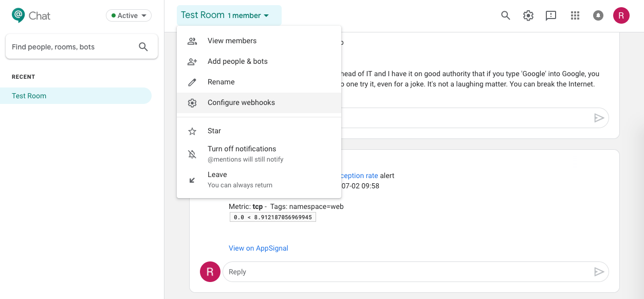Click the View members people icon
This screenshot has height=299, width=644.
[192, 41]
